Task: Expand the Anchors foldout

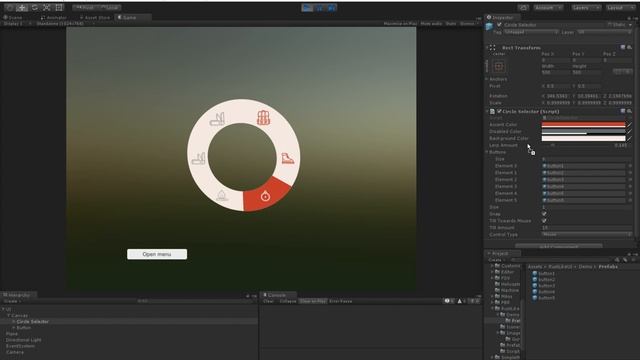Action: [487, 79]
